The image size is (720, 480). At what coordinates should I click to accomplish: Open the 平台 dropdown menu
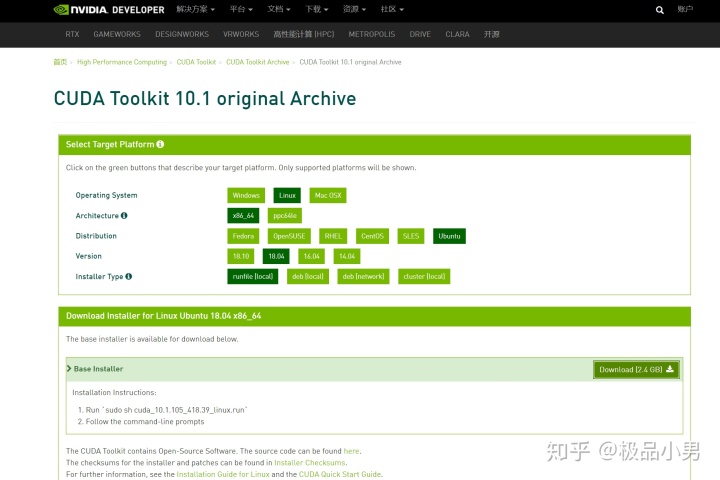coord(241,9)
